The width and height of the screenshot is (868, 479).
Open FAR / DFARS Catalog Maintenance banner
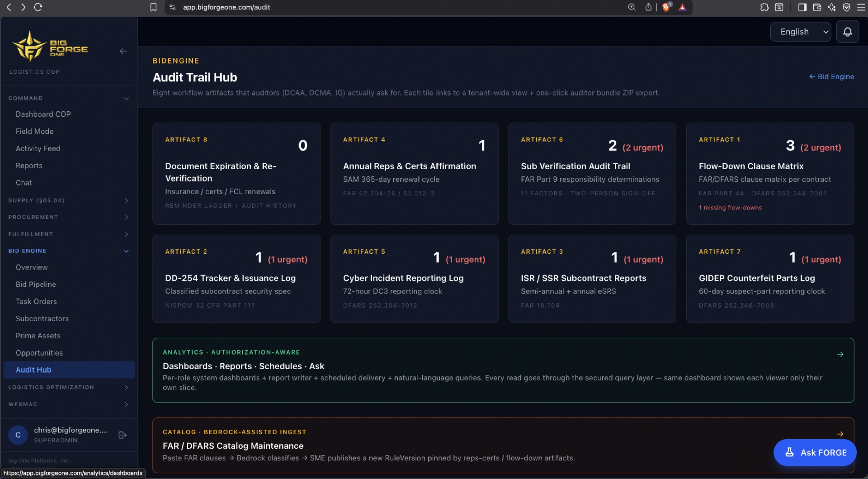[503, 446]
